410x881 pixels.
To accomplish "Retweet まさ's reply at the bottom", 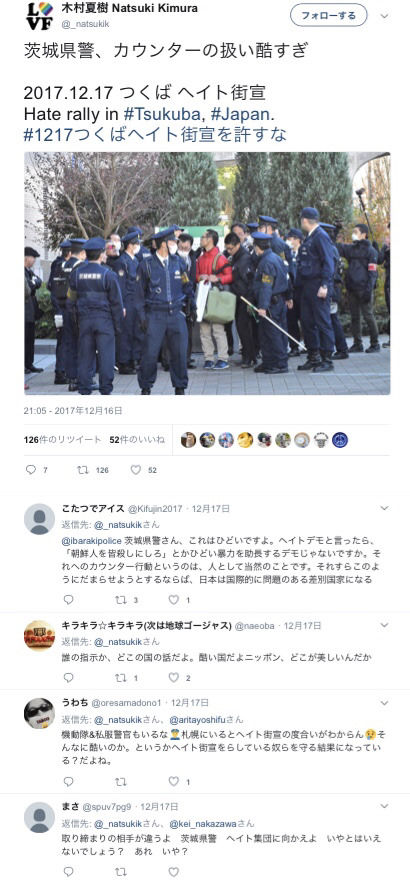I will click(x=120, y=871).
